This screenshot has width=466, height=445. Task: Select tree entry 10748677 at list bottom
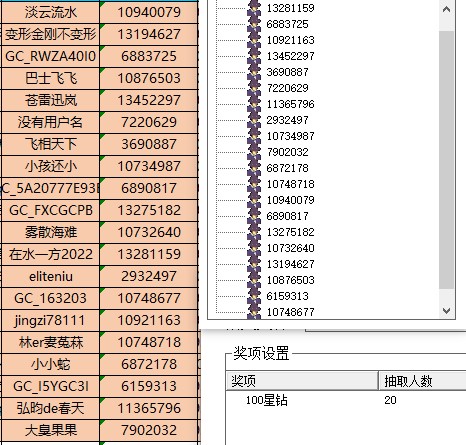290,312
